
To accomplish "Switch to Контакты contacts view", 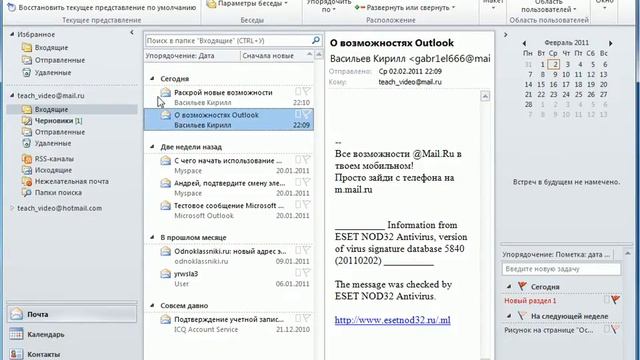I will 72,354.
